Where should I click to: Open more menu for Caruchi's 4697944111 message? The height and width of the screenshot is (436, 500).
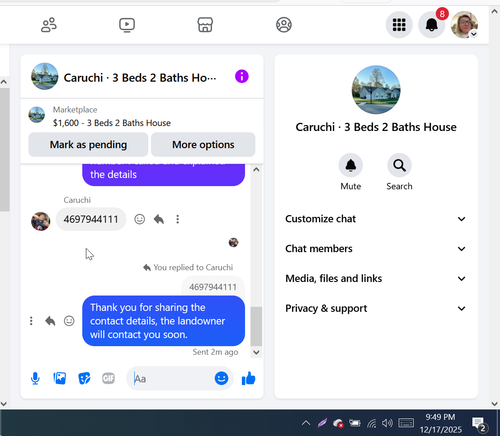click(x=178, y=219)
